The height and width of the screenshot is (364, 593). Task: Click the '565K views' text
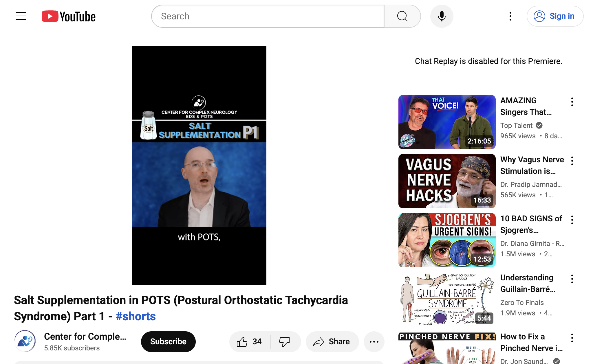click(x=518, y=195)
